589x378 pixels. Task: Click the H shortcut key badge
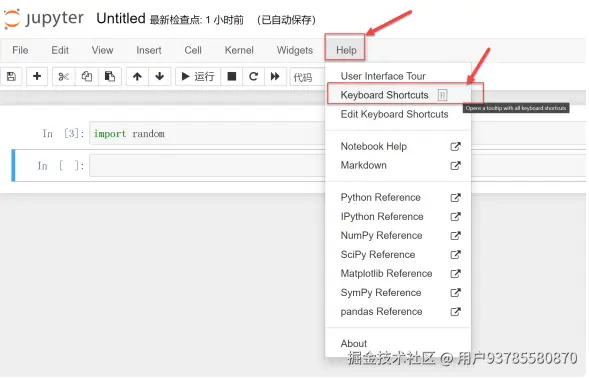443,95
